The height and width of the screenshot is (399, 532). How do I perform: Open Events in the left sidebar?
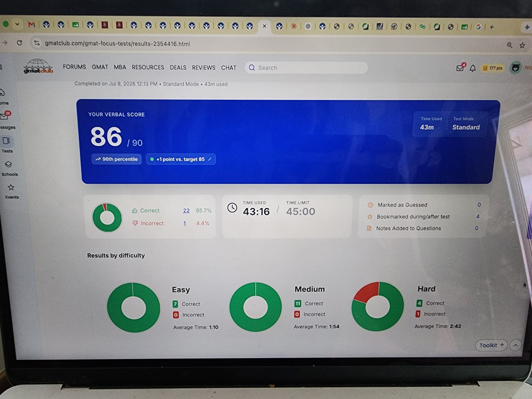[x=12, y=192]
